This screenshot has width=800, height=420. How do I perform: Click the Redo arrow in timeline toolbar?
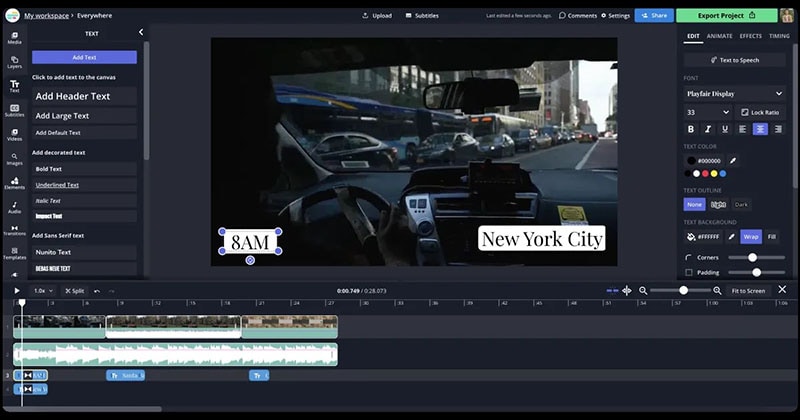point(112,291)
